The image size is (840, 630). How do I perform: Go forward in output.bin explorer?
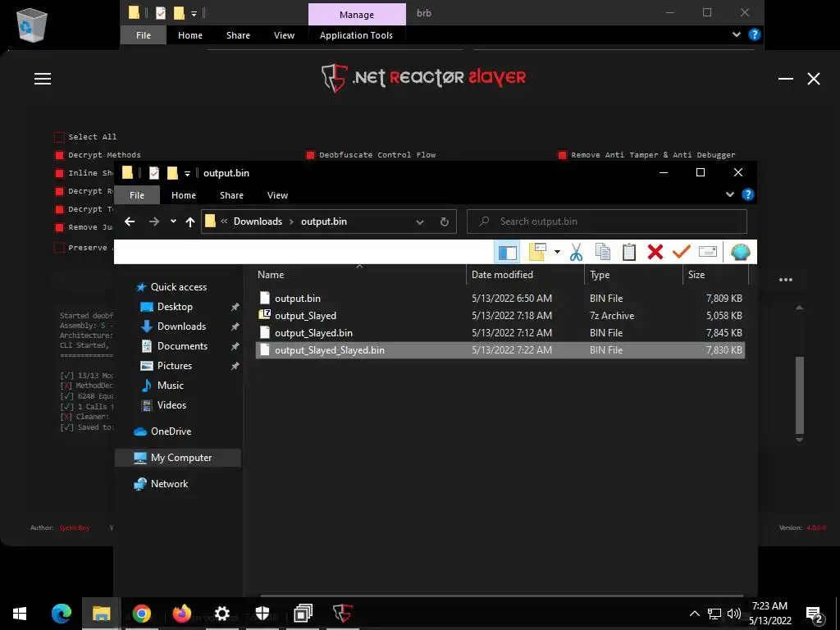tap(154, 221)
